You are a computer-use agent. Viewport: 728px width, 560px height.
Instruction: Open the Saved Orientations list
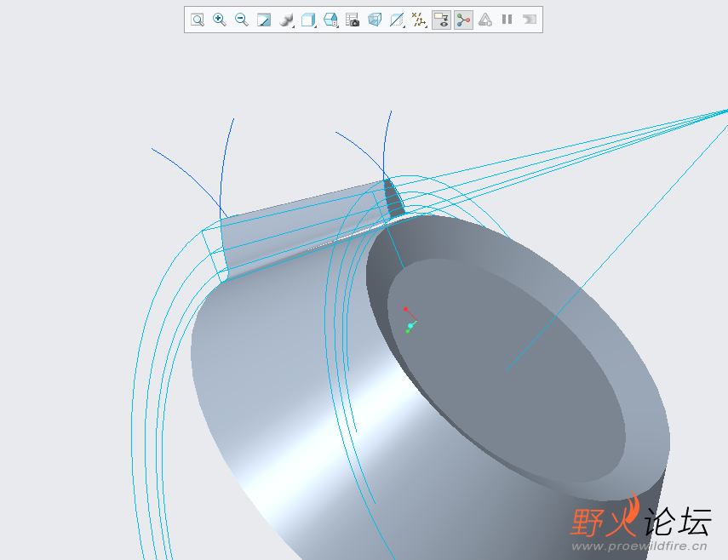pos(330,20)
